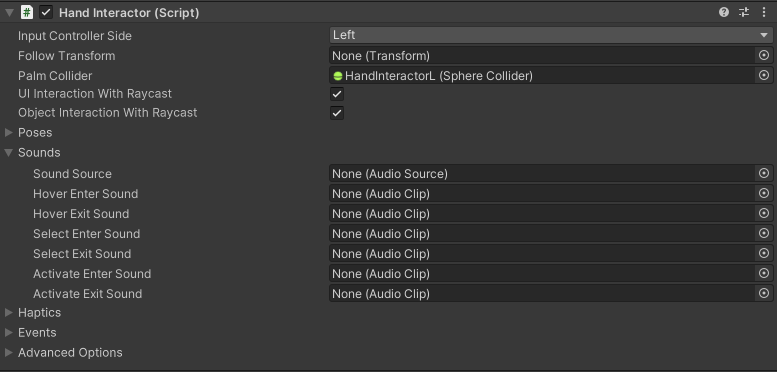Open object picker for Activate Exit Sound
The height and width of the screenshot is (372, 777).
(x=764, y=293)
